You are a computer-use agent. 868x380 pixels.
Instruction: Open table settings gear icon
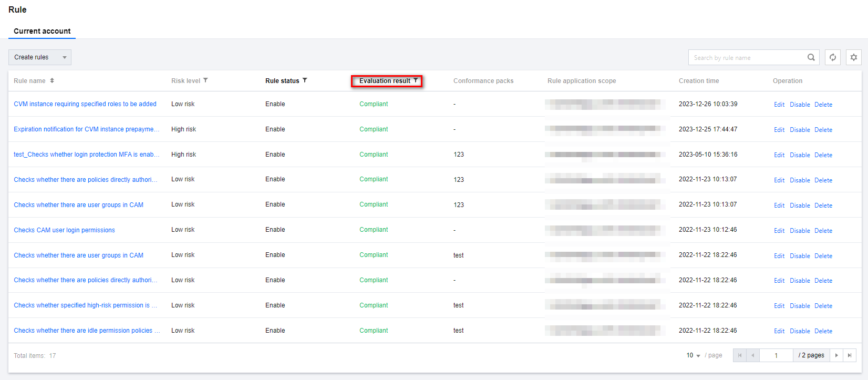pos(854,57)
